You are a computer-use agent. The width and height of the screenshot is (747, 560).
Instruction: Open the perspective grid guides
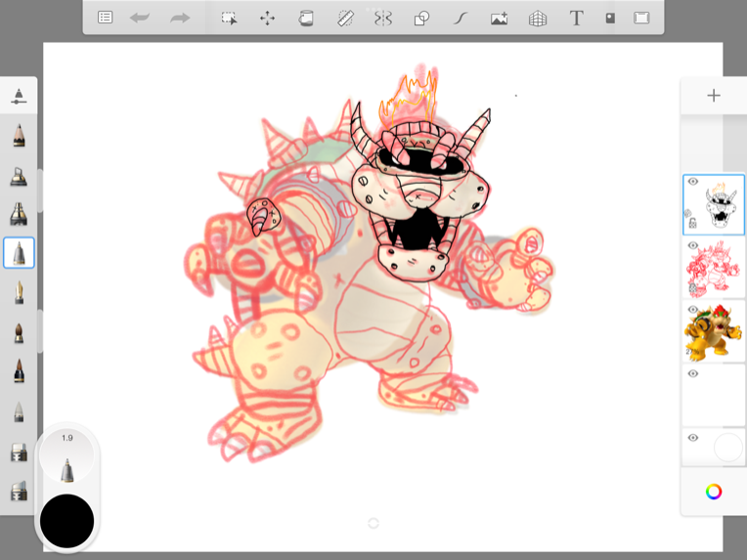[538, 19]
